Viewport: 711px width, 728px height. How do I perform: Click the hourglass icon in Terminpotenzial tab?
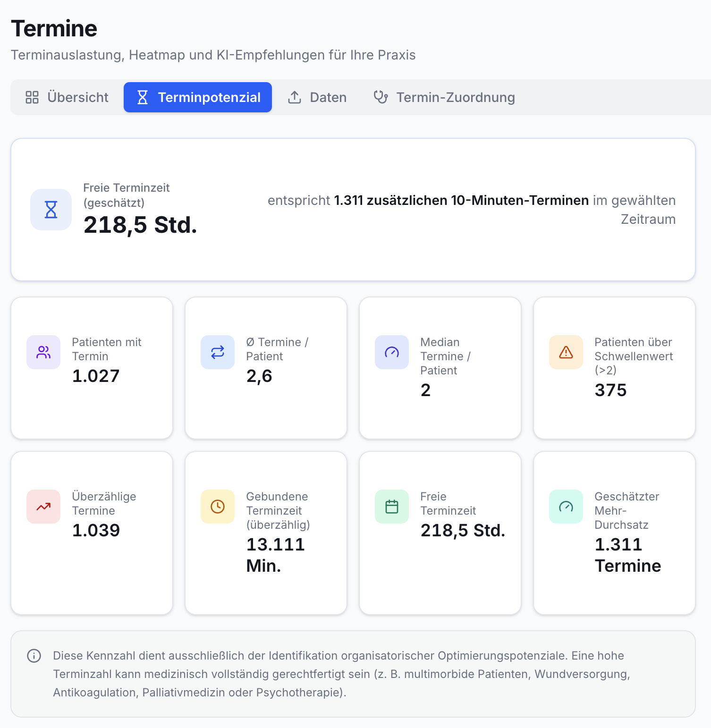point(143,97)
